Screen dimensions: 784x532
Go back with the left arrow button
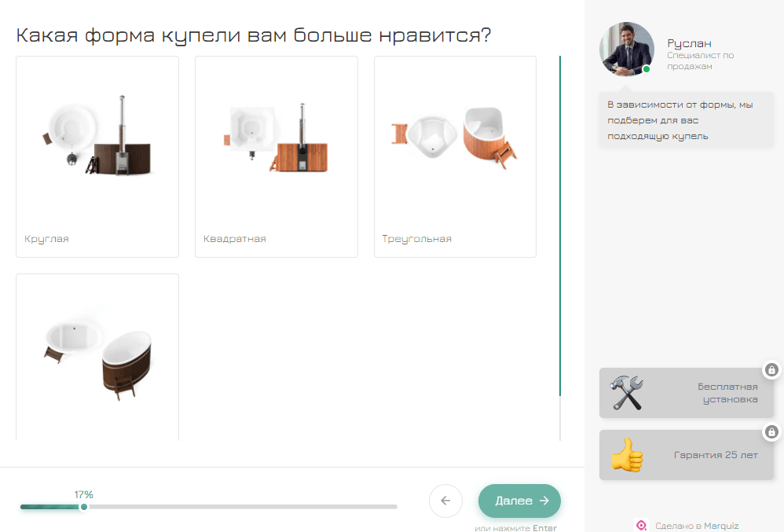[x=445, y=501]
